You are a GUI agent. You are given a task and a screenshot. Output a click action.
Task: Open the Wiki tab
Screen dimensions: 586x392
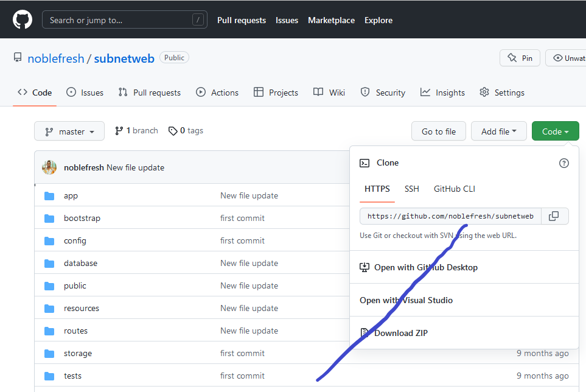[329, 93]
